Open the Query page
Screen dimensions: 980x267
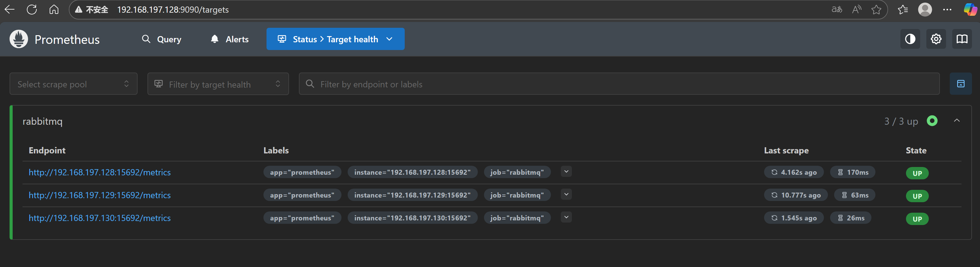pyautogui.click(x=162, y=39)
